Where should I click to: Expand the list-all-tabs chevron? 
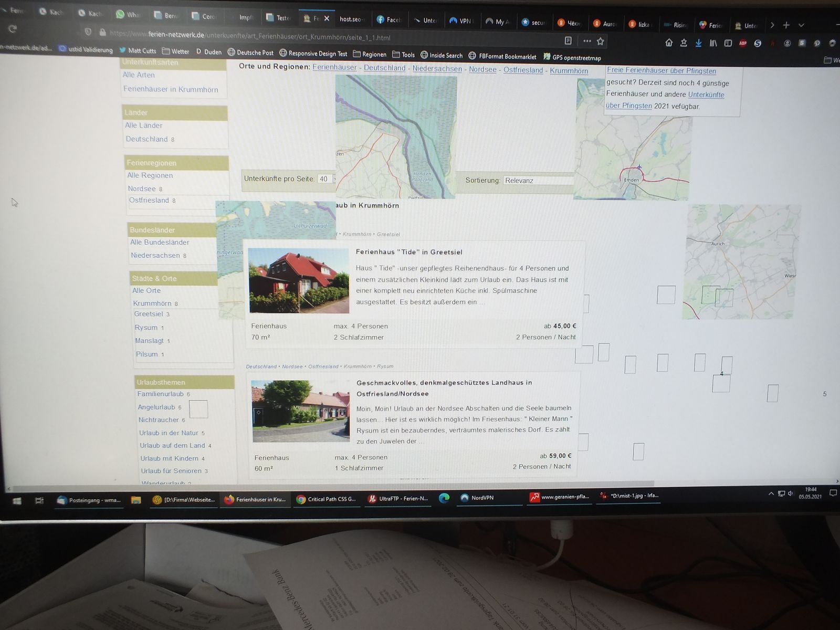coord(801,25)
